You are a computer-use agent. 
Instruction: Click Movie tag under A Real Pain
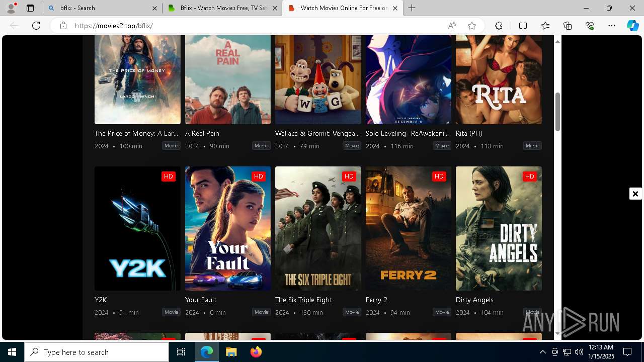pyautogui.click(x=262, y=146)
